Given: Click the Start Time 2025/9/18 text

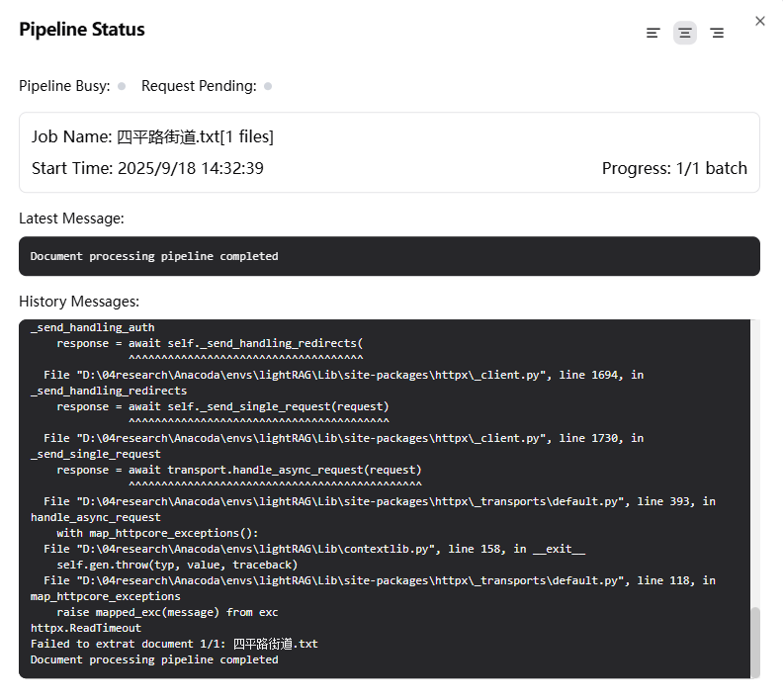Looking at the screenshot, I should tap(147, 168).
